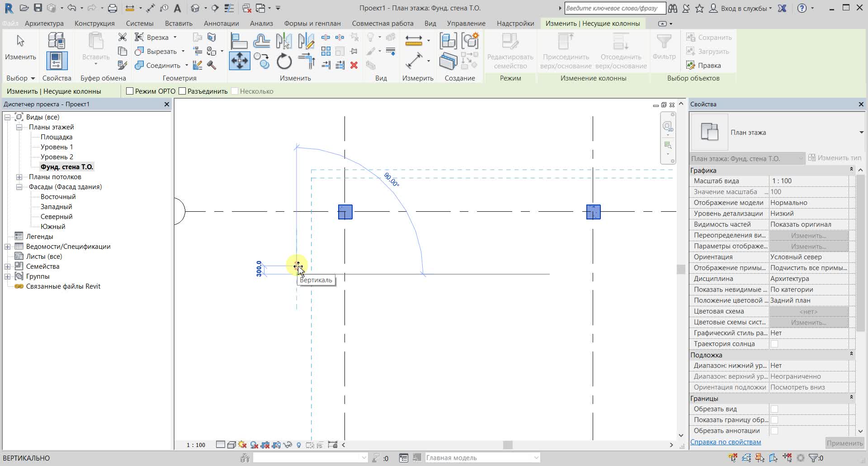Viewport: 868px width, 466px height.
Task: Switch to the Вид ribbon tab
Action: tap(430, 23)
